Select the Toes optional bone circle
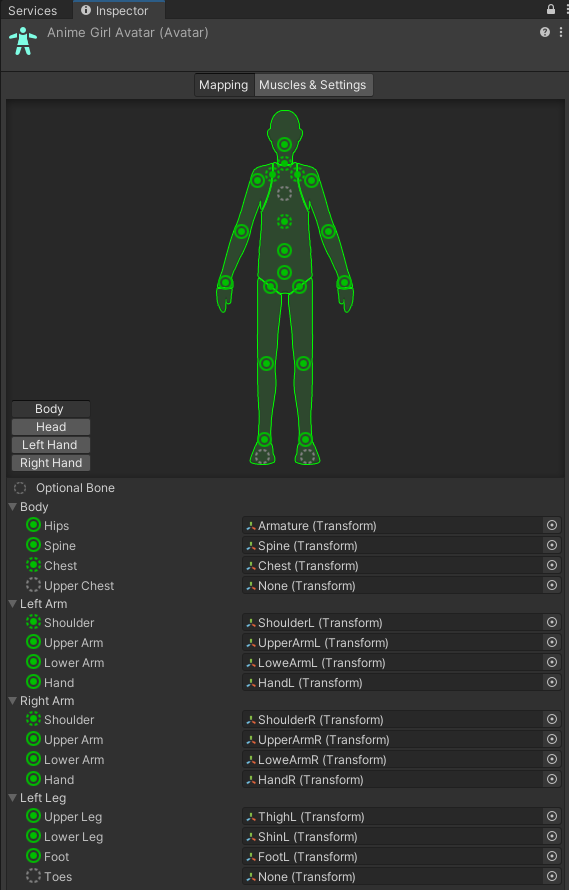Screen dimensions: 569x890 click(34, 876)
